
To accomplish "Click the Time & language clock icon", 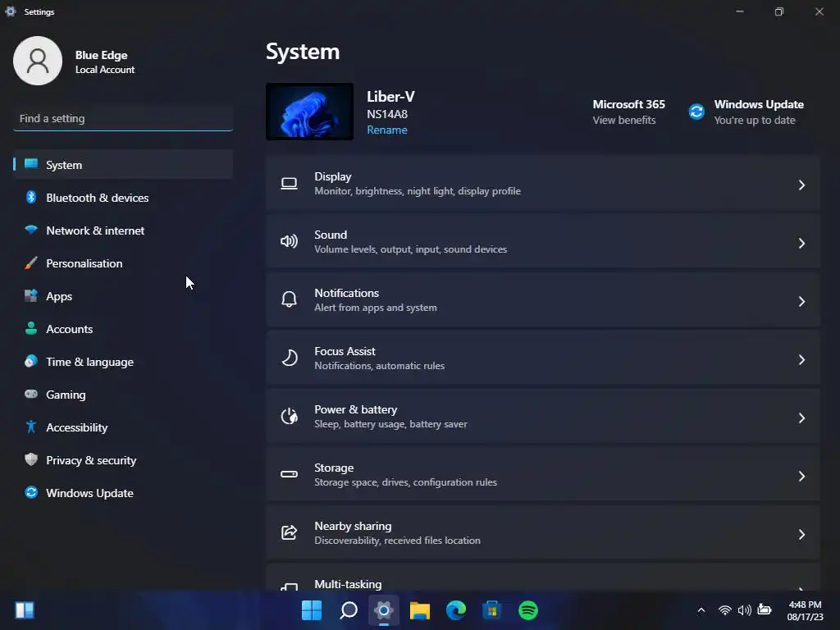I will coord(31,361).
